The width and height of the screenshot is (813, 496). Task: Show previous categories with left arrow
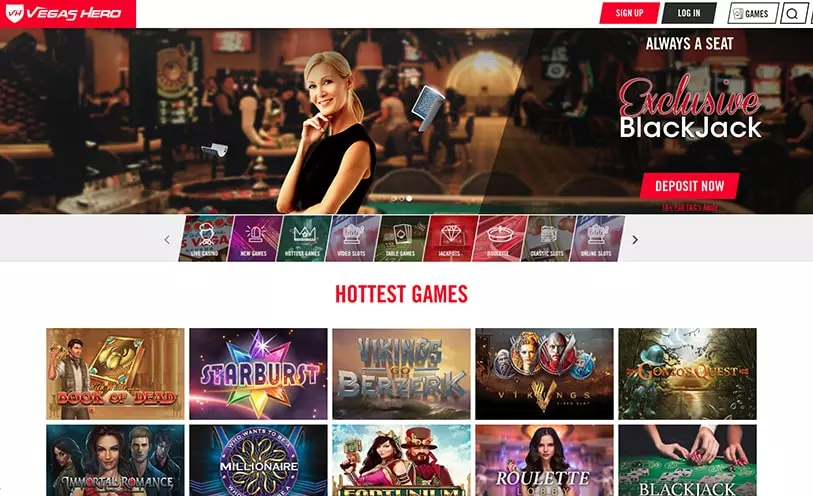click(167, 239)
